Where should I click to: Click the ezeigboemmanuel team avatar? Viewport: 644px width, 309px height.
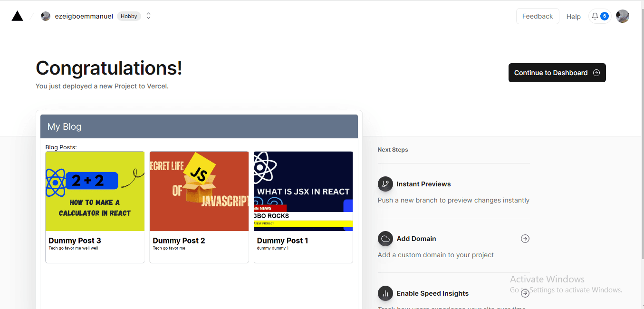(46, 16)
